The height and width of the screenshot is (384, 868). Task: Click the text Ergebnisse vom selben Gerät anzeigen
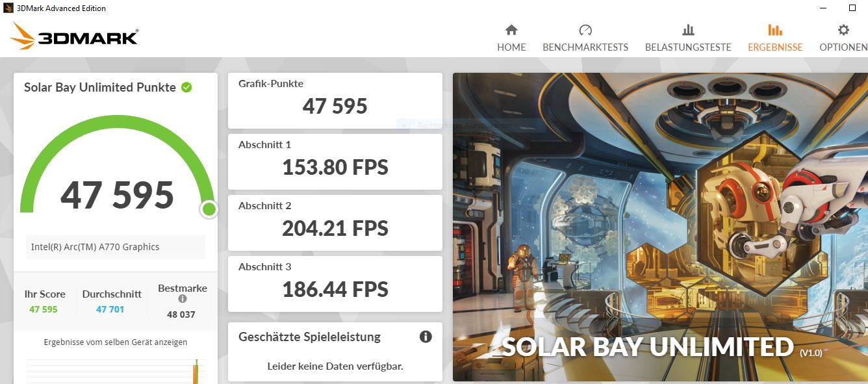click(x=116, y=342)
